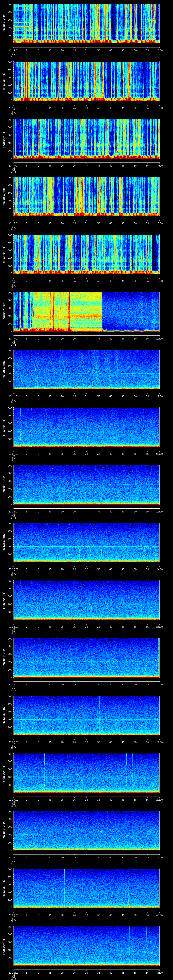Image resolution: width=173 pixels, height=980 pixels.
Task: Pick the spectrogram panel starting at 20:27:00
Action: [87, 773]
